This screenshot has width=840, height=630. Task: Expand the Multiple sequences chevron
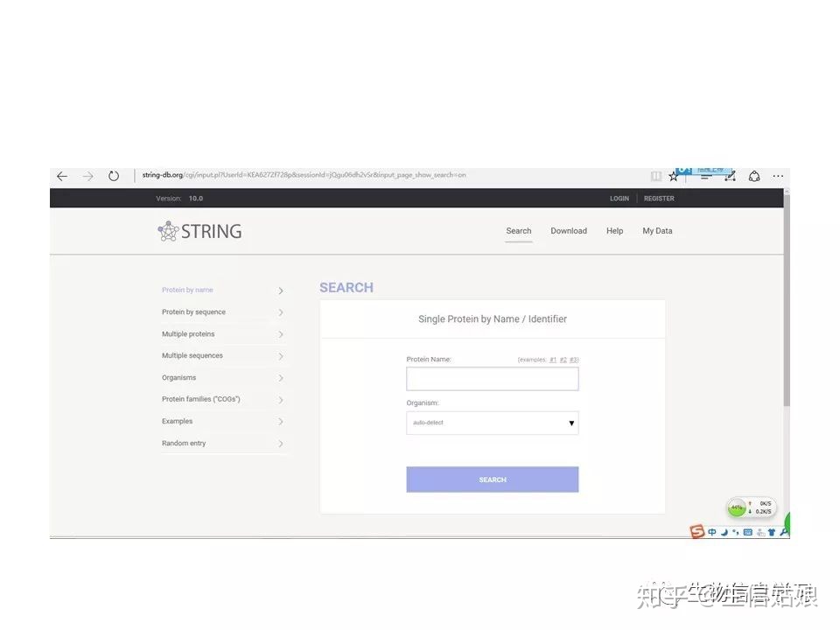(x=281, y=356)
